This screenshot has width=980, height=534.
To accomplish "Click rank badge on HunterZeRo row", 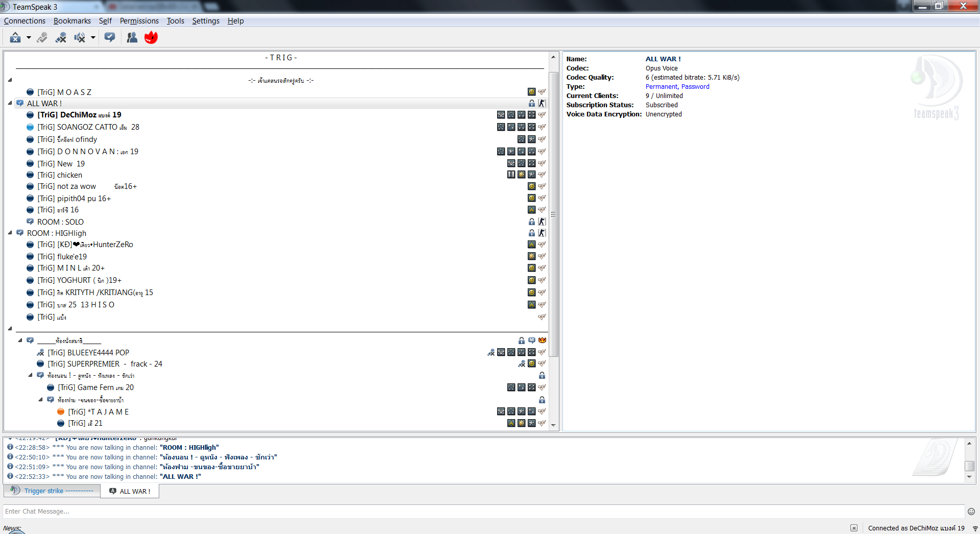I will click(532, 245).
